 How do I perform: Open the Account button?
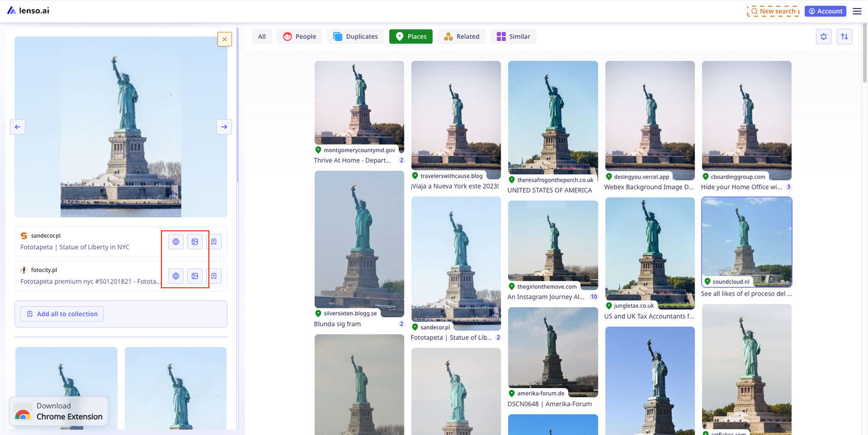pyautogui.click(x=825, y=11)
